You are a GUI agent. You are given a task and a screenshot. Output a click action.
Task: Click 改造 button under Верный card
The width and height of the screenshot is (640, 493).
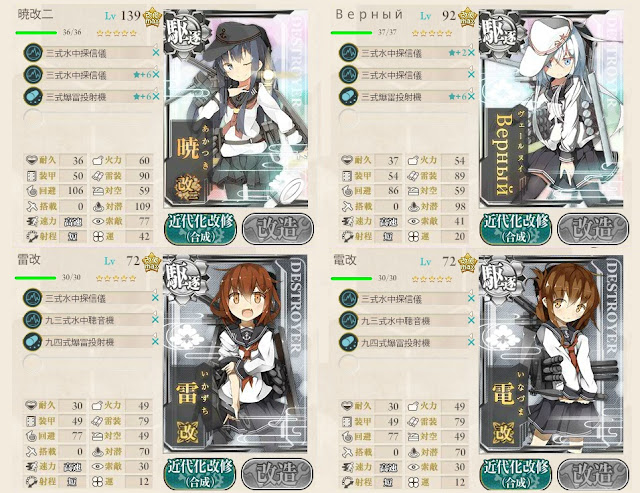[593, 229]
